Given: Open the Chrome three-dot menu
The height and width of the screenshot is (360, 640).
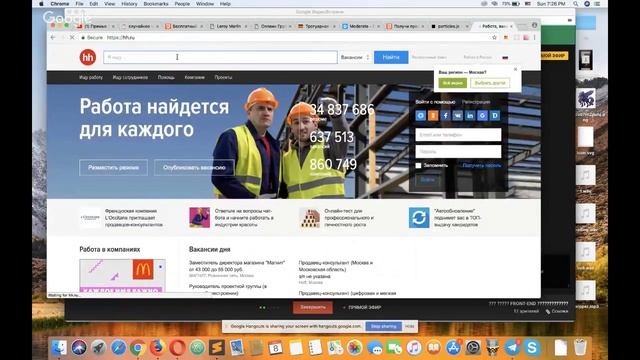Looking at the screenshot, I should pos(534,37).
